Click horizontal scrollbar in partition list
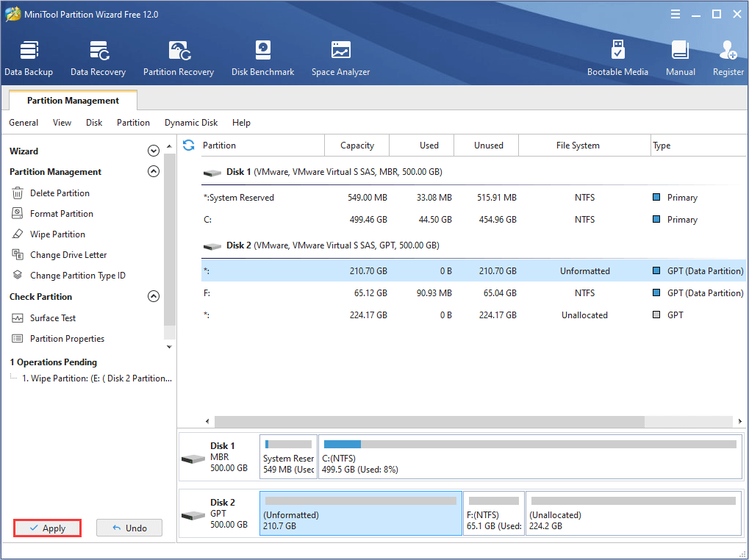This screenshot has height=560, width=749. pyautogui.click(x=429, y=421)
